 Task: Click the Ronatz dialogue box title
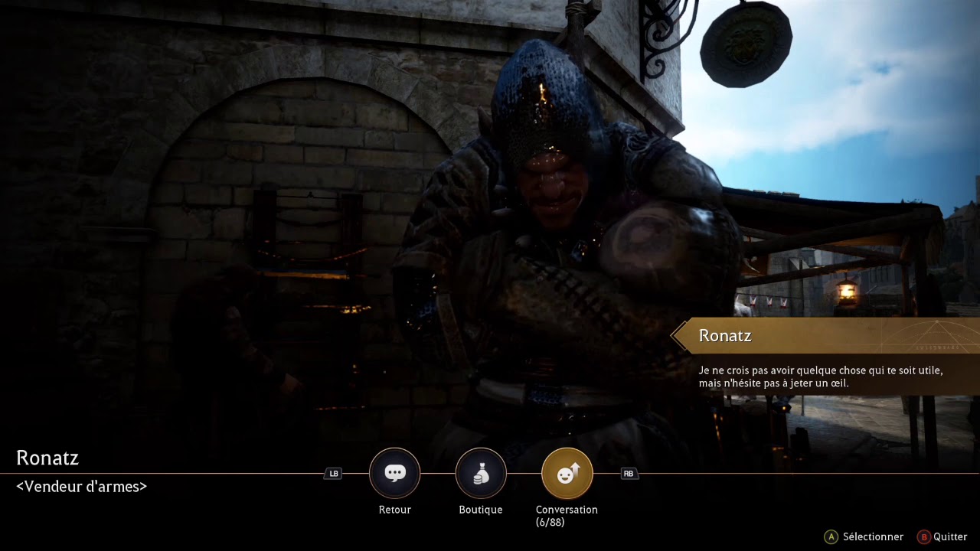pyautogui.click(x=725, y=336)
